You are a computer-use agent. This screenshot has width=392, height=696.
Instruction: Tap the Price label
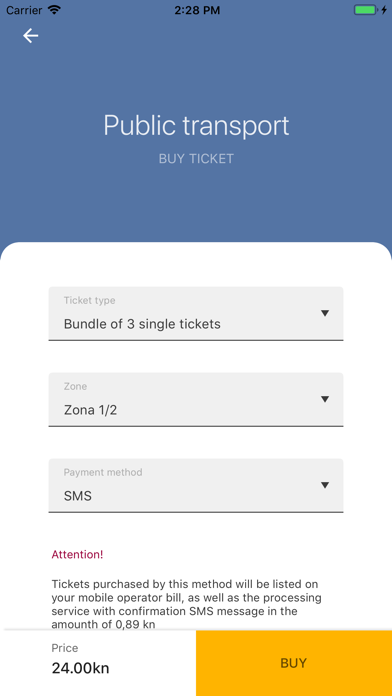[x=65, y=648]
